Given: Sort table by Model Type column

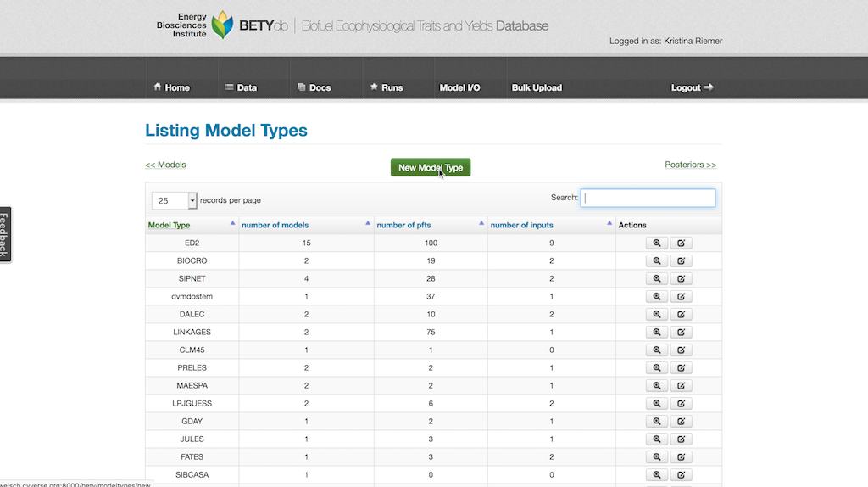Looking at the screenshot, I should click(x=169, y=225).
